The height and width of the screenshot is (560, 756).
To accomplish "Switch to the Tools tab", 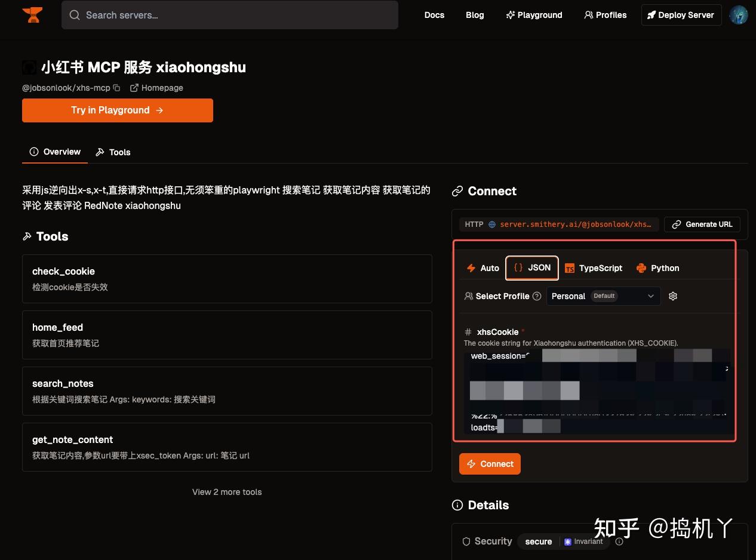I will pyautogui.click(x=113, y=152).
